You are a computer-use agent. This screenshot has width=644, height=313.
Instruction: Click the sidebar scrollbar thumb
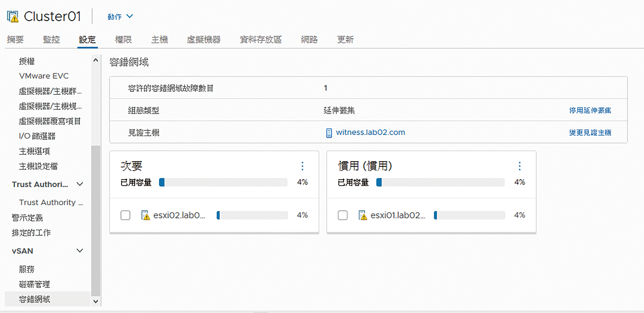[95, 221]
